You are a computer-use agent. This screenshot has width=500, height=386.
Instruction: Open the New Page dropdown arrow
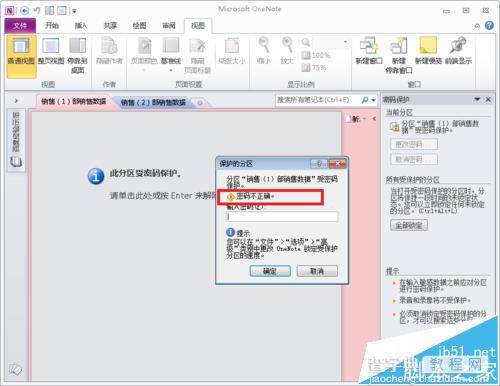364,119
